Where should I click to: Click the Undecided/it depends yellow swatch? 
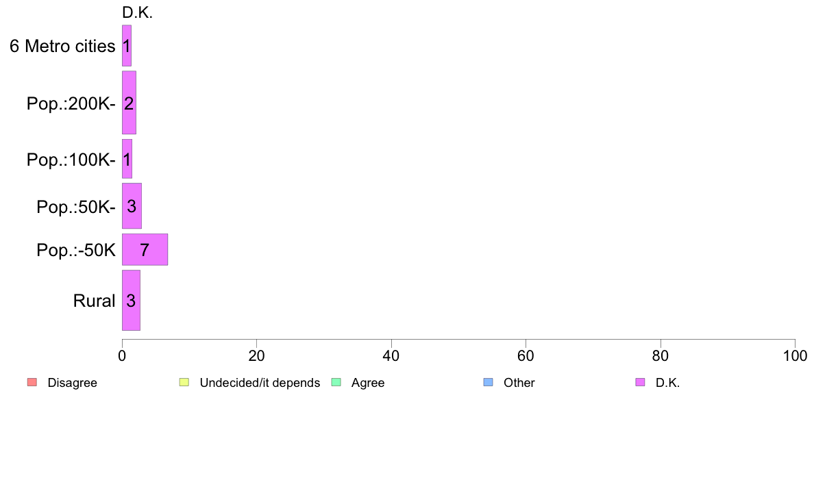coord(184,382)
